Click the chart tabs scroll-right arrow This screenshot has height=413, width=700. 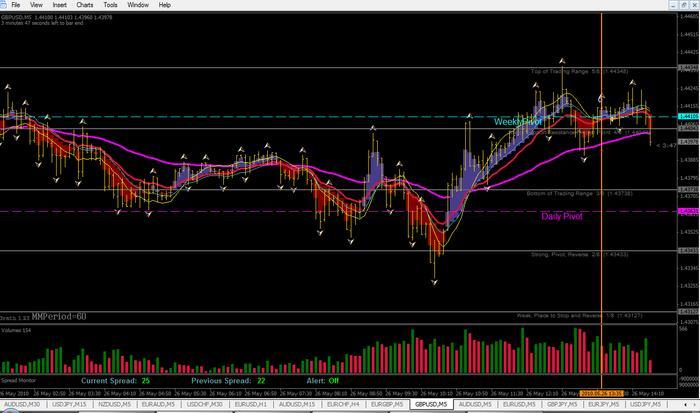pyautogui.click(x=695, y=405)
